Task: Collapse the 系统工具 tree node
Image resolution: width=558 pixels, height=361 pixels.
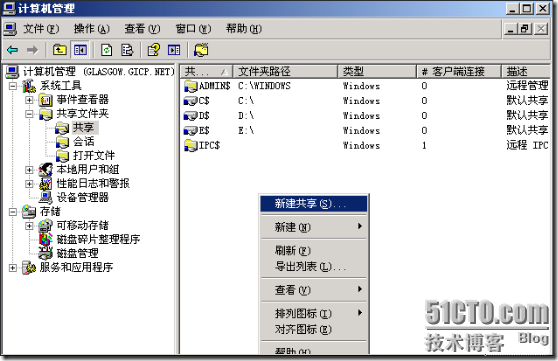Action: pyautogui.click(x=13, y=86)
